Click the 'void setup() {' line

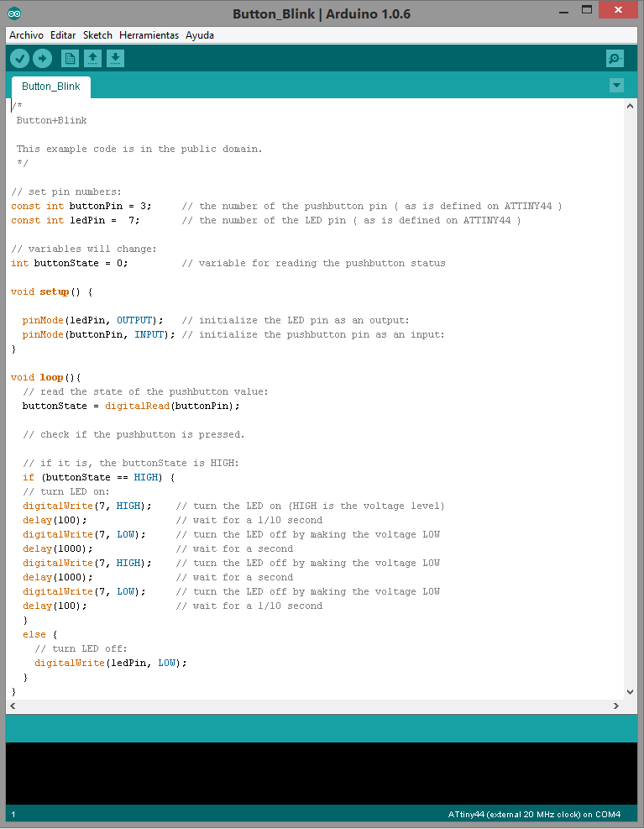coord(52,291)
